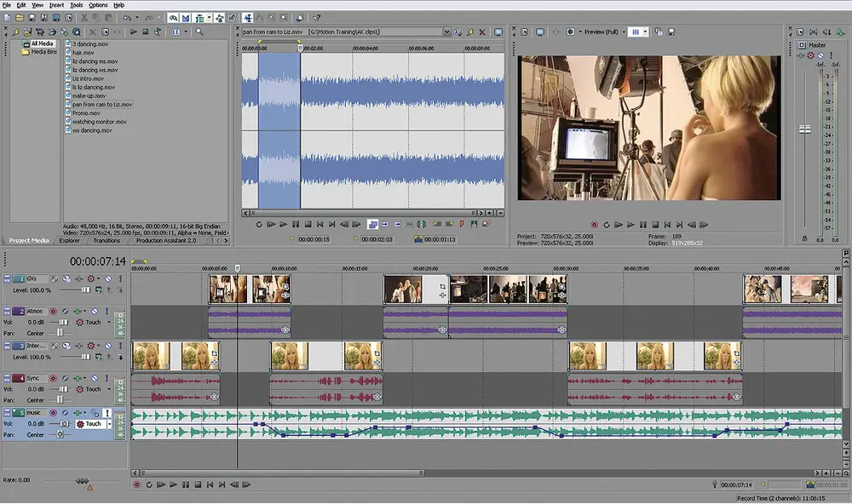Enable snapping in the main toolbar
Screen dimensions: 852x504
[x=173, y=17]
